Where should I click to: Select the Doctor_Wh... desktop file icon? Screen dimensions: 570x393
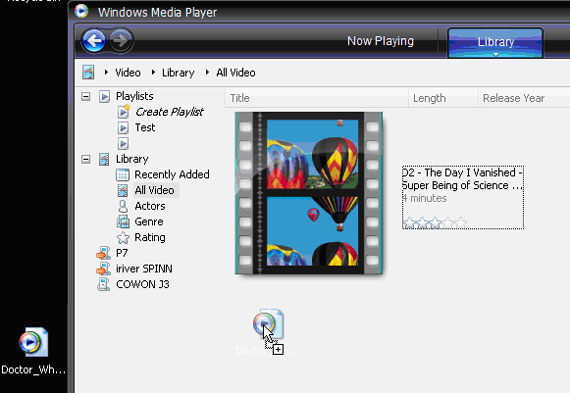tap(33, 342)
